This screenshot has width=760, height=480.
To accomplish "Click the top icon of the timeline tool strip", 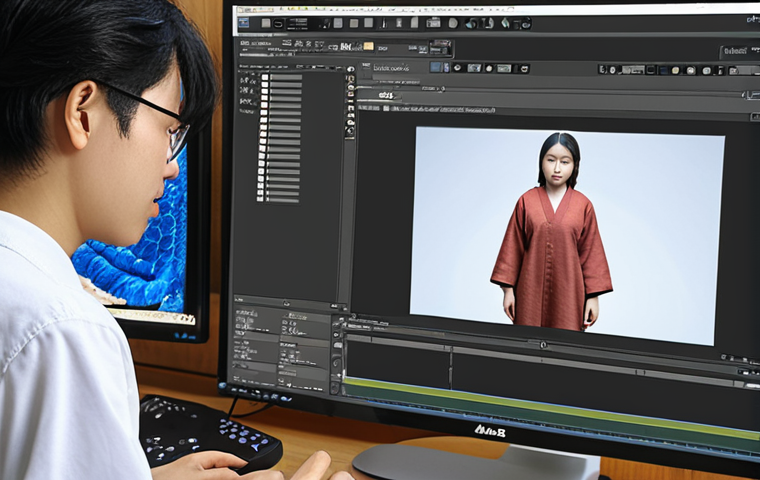I will (x=337, y=322).
